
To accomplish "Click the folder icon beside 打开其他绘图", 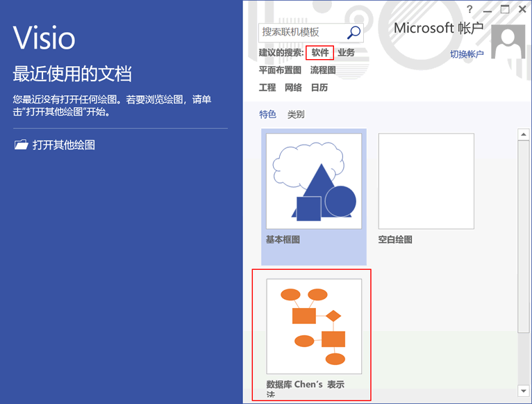I will click(x=21, y=145).
